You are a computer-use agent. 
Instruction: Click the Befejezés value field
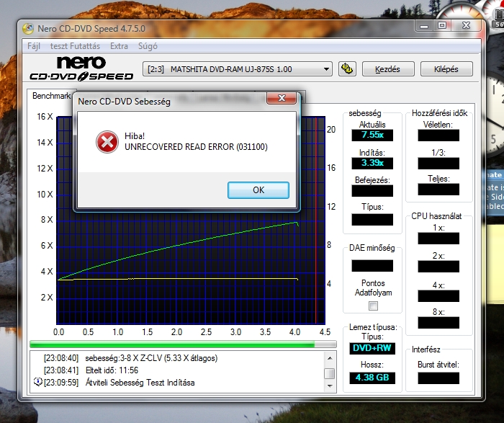(372, 191)
